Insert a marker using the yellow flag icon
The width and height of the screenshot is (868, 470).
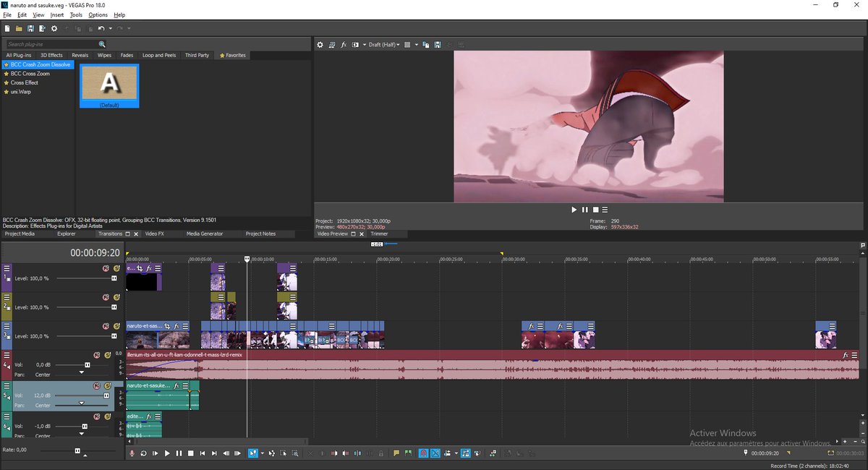(x=396, y=453)
